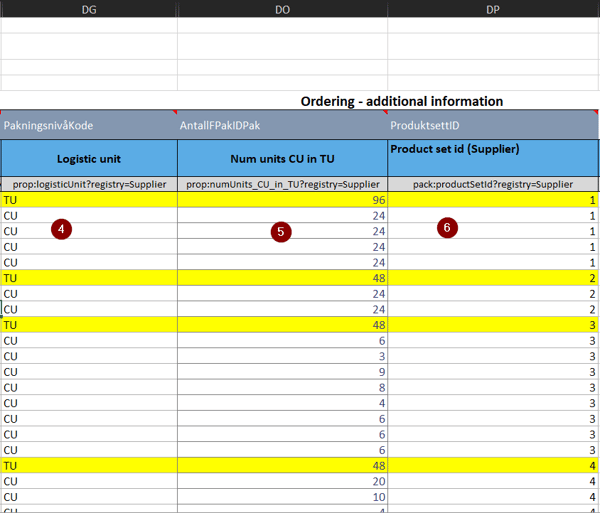The width and height of the screenshot is (600, 513).
Task: Select the Num units cell with value 10
Action: pos(282,497)
